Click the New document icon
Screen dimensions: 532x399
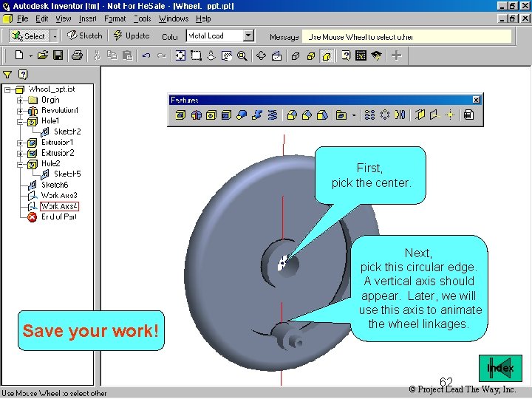coord(19,55)
